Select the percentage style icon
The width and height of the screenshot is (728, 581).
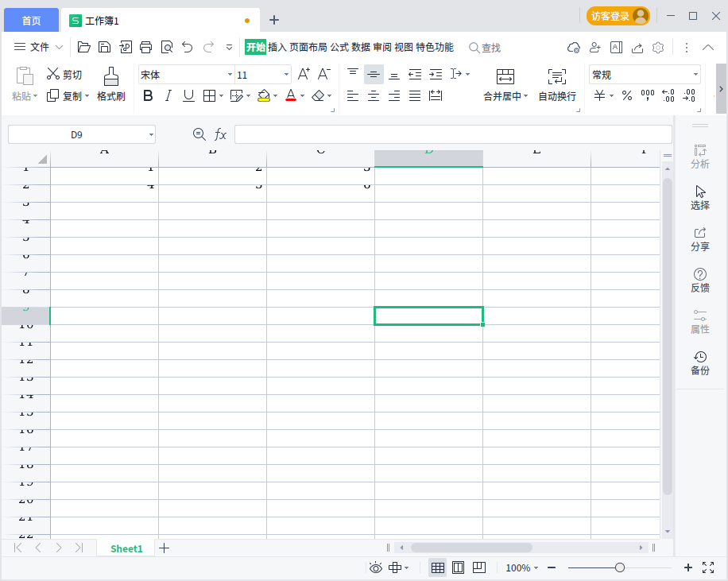point(626,95)
